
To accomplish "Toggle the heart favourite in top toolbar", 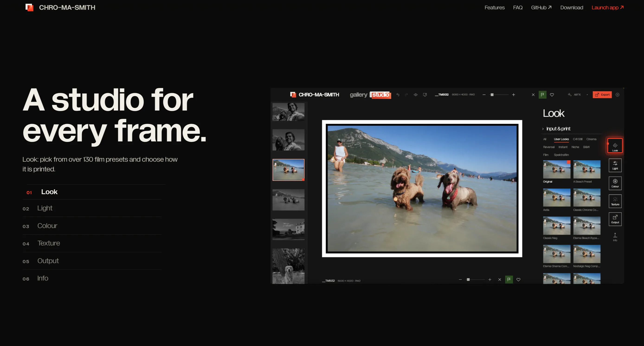I will (x=552, y=95).
